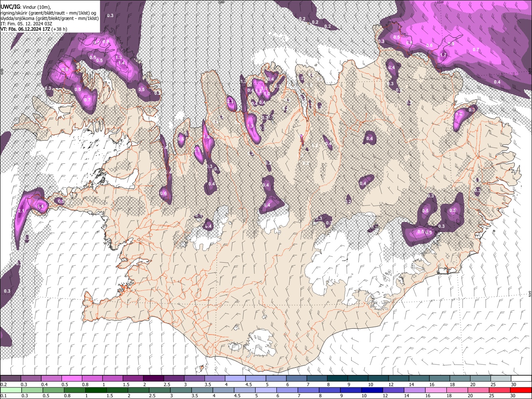Click the palest green 0.1 rain legend swatch
This screenshot has width=532, height=399.
pos(11,390)
